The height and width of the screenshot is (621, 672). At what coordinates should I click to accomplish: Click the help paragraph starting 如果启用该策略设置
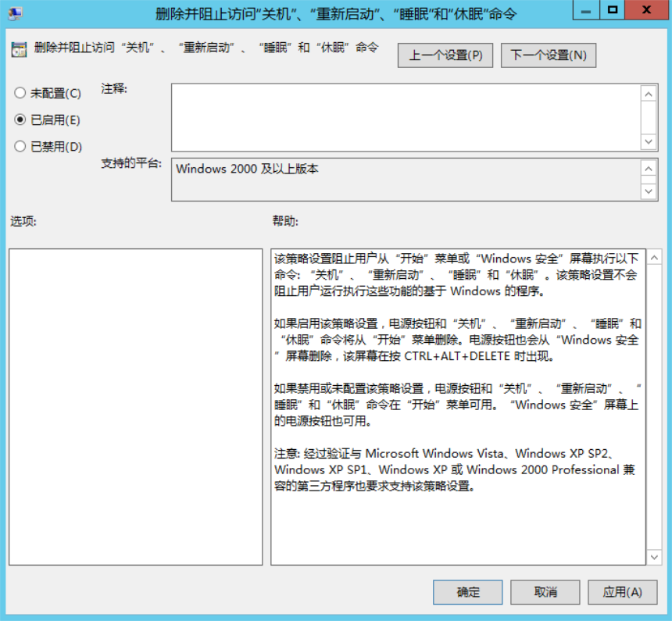coord(457,340)
